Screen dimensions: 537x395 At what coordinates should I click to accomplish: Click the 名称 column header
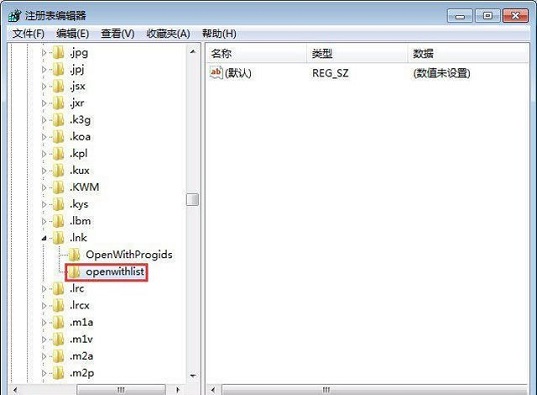255,53
